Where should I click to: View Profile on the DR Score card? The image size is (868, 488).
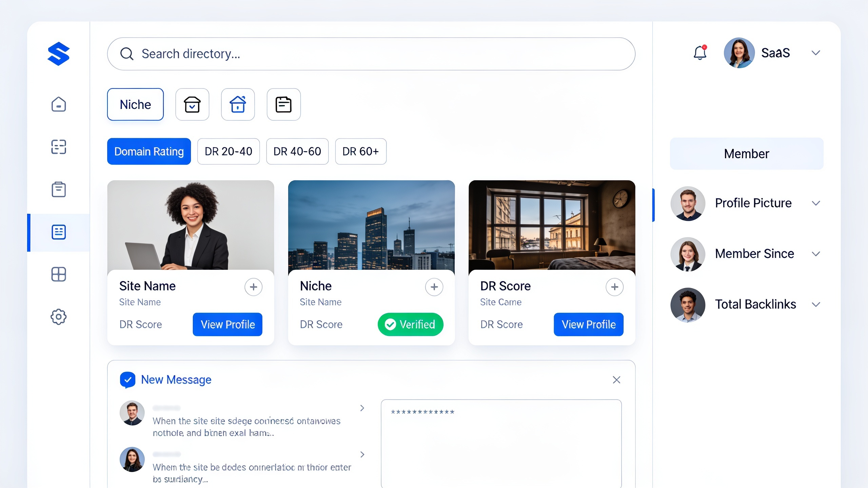[589, 324]
